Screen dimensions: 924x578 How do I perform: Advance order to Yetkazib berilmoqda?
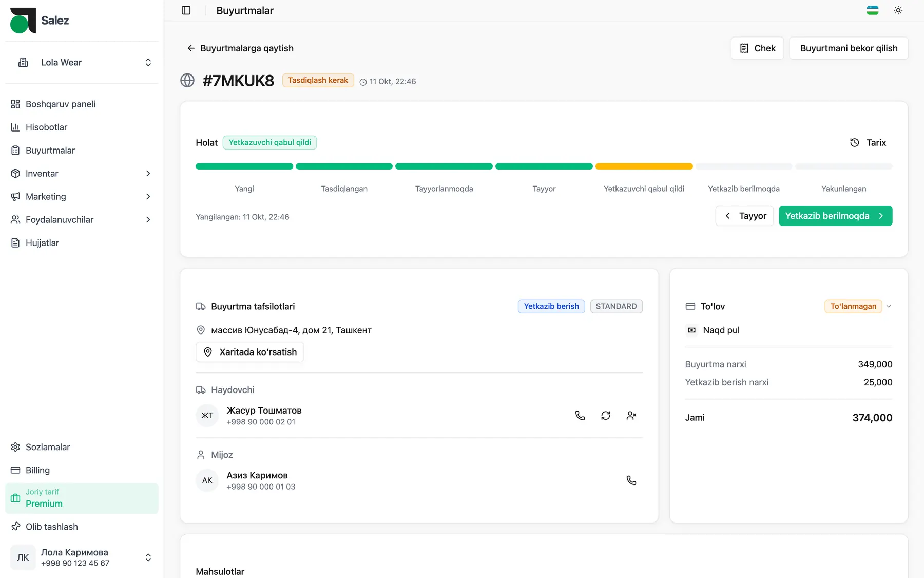click(835, 216)
